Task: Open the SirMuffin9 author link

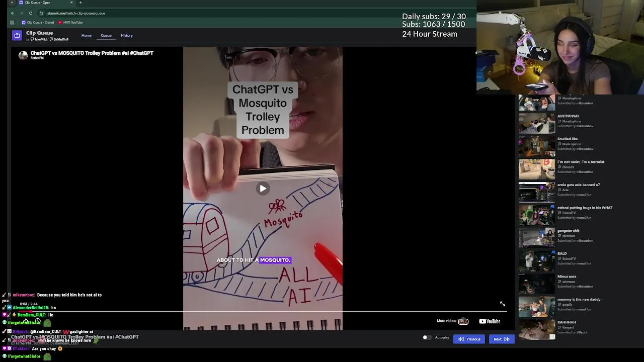Action: click(x=59, y=39)
